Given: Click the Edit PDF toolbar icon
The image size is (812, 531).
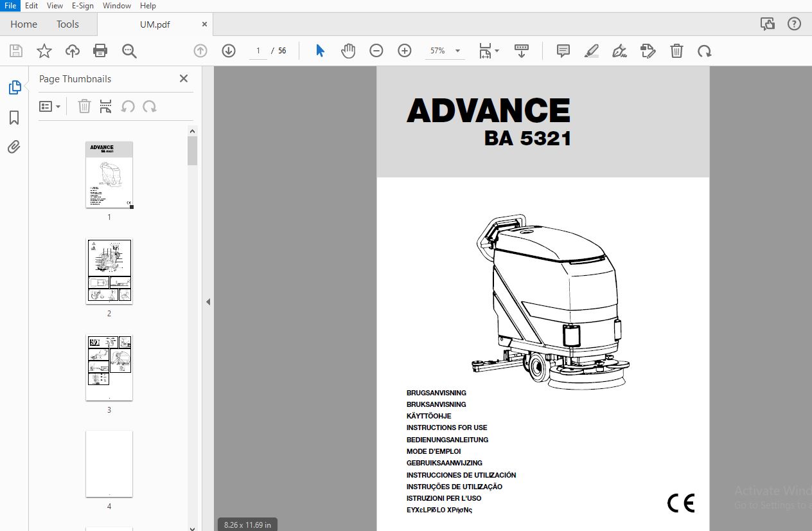Looking at the screenshot, I should pos(648,51).
